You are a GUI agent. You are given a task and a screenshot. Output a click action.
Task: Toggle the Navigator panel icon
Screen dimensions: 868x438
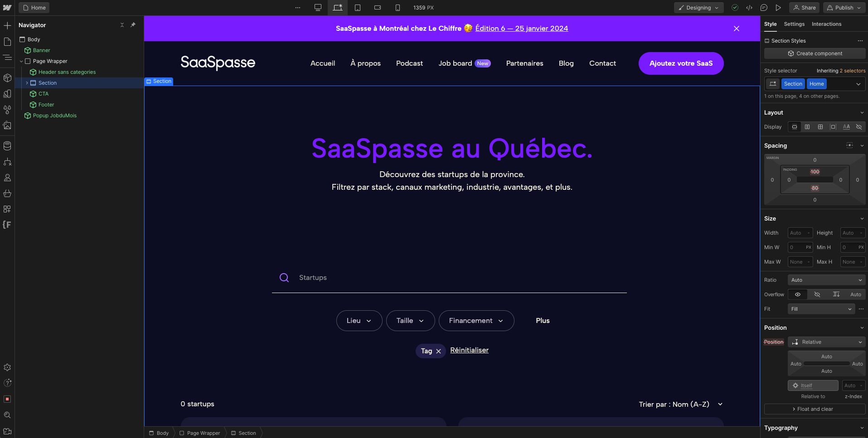click(x=7, y=58)
